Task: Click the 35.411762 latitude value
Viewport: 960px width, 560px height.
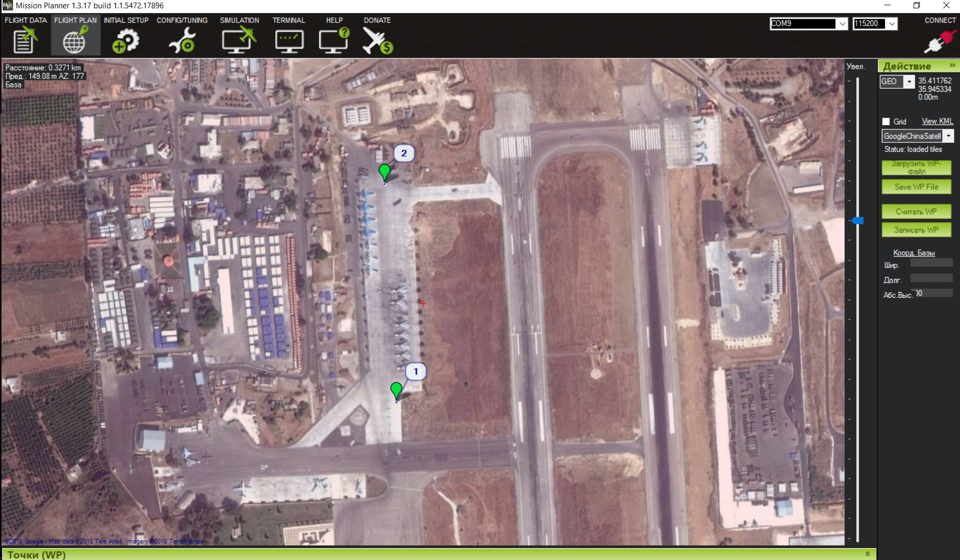Action: tap(934, 81)
